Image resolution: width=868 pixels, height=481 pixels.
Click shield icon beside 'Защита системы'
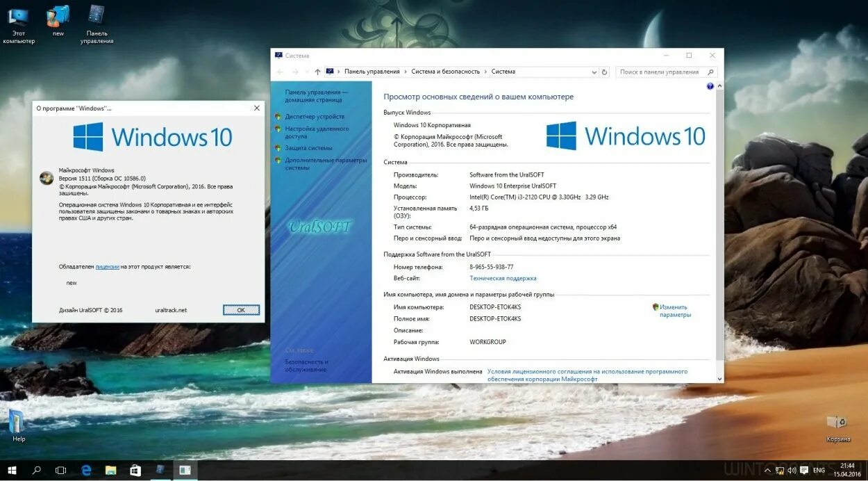[x=278, y=148]
